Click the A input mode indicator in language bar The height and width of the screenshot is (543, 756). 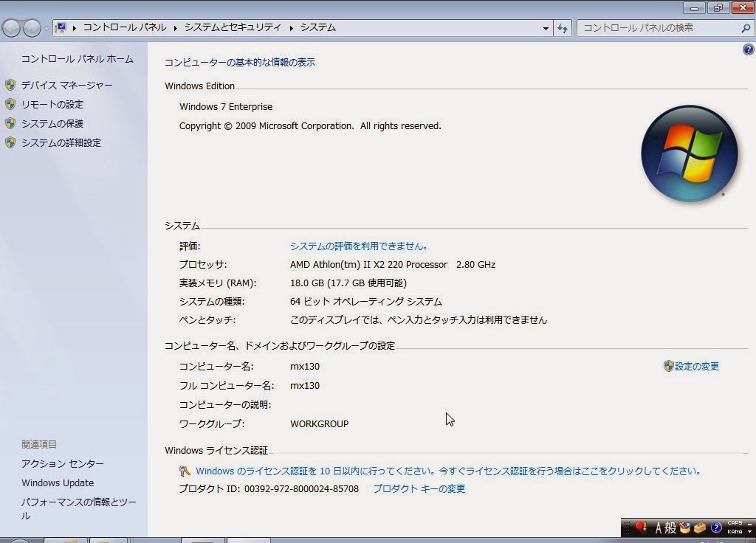(658, 528)
